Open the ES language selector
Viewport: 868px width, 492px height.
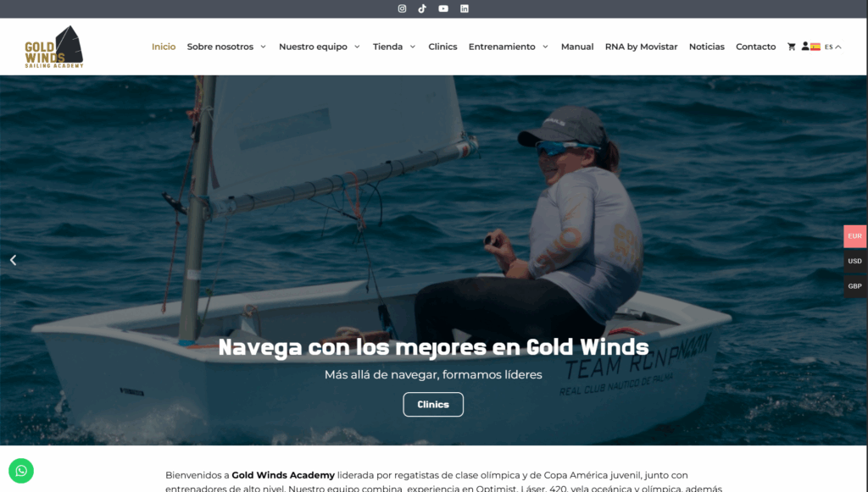pos(826,47)
